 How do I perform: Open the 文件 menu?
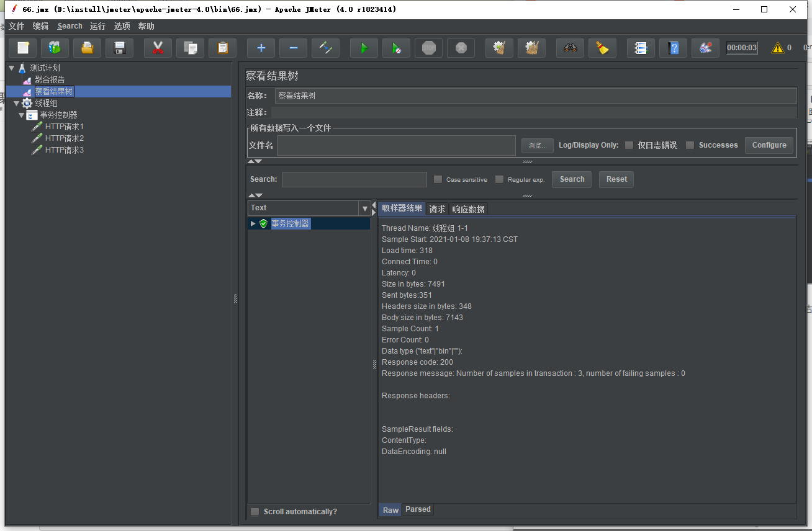point(17,26)
